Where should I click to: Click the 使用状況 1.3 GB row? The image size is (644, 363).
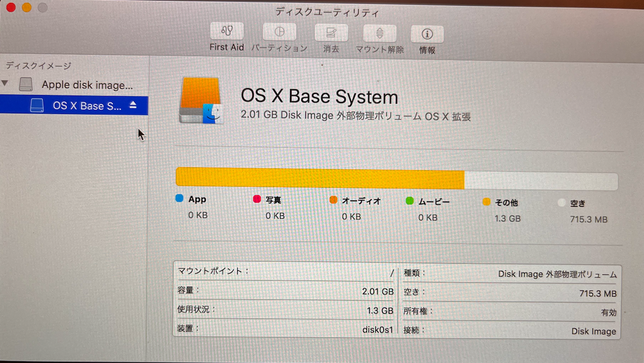point(286,310)
